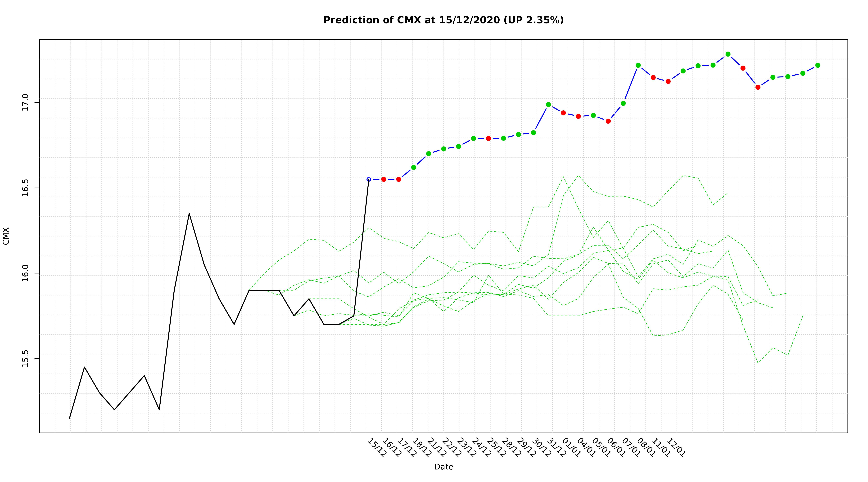868x482 pixels.
Task: Click the highest green dot on blue line
Action: tap(728, 54)
